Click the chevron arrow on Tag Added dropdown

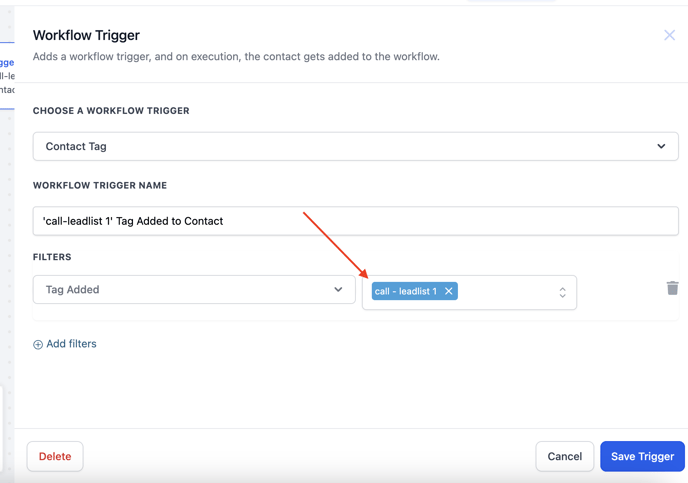point(338,290)
